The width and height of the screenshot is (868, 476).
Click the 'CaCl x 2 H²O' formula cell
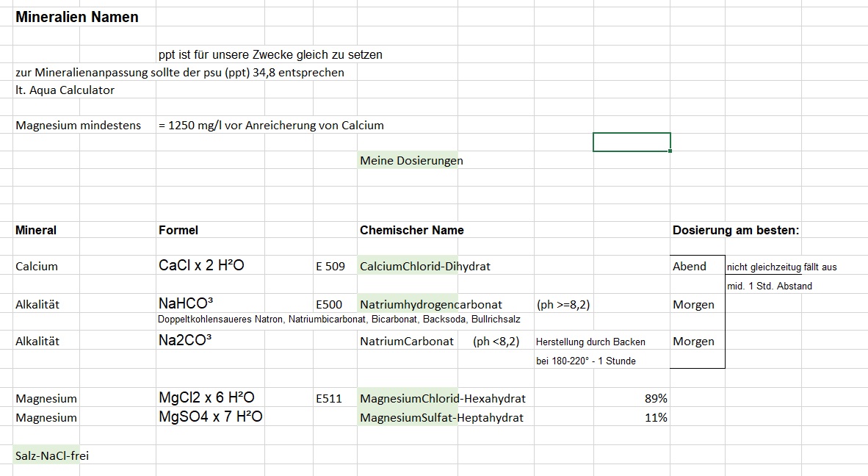click(201, 265)
